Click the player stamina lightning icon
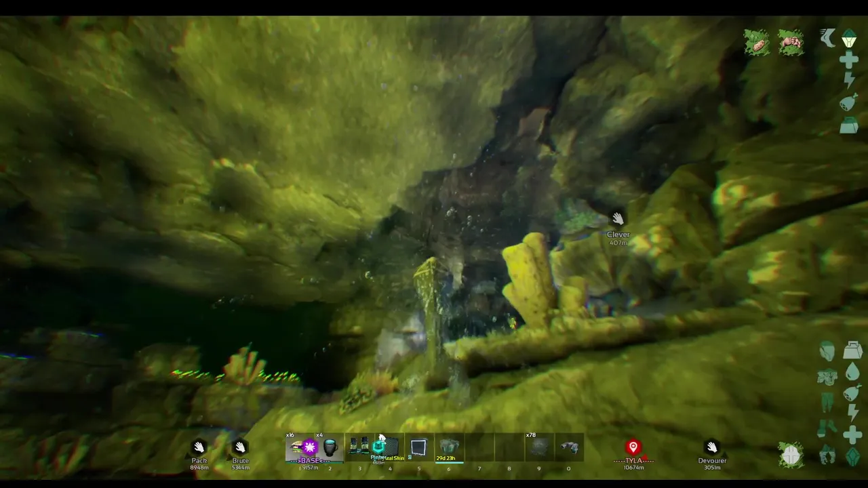Viewport: 868px width, 488px height. 853,413
